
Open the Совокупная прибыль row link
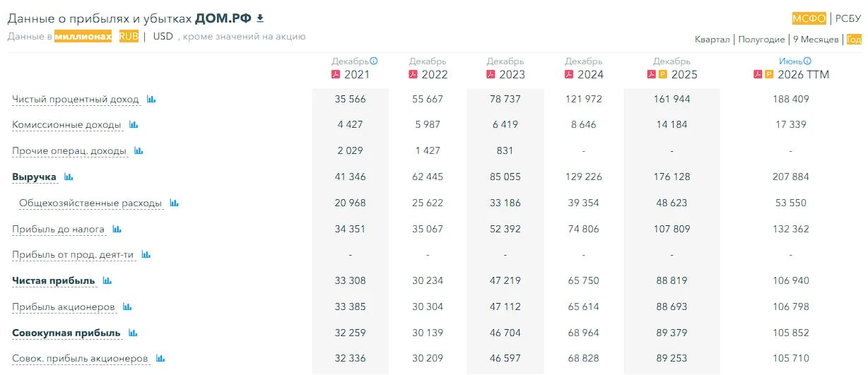(x=66, y=333)
